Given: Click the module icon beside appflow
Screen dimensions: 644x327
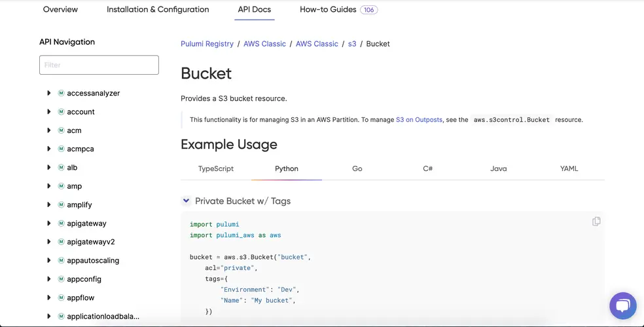Looking at the screenshot, I should 62,298.
